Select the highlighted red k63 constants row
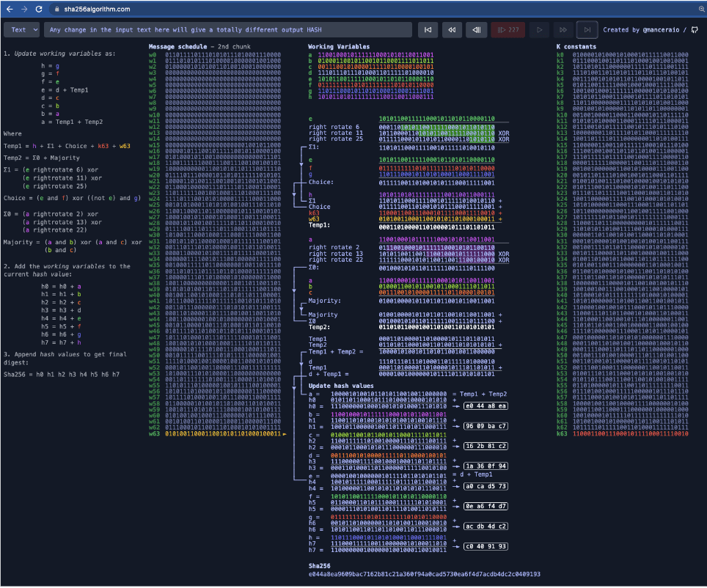 tap(622, 434)
